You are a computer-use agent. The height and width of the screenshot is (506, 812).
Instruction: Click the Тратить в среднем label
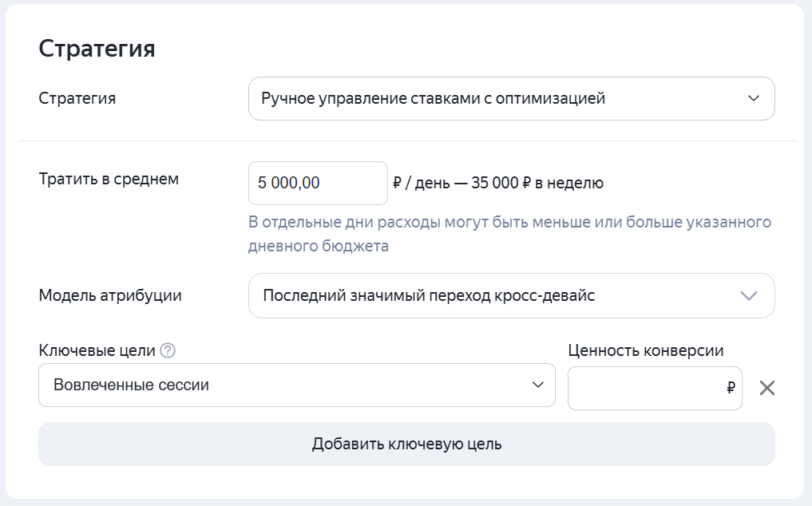pyautogui.click(x=109, y=179)
